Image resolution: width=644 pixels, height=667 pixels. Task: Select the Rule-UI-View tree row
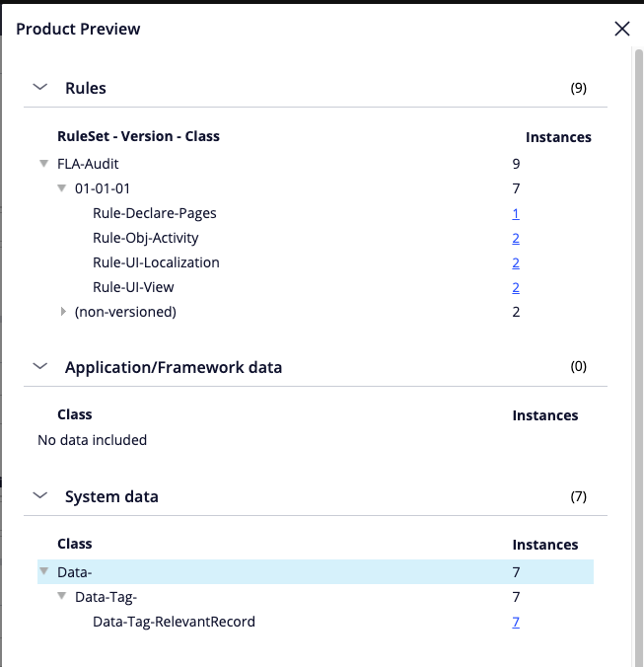316,287
